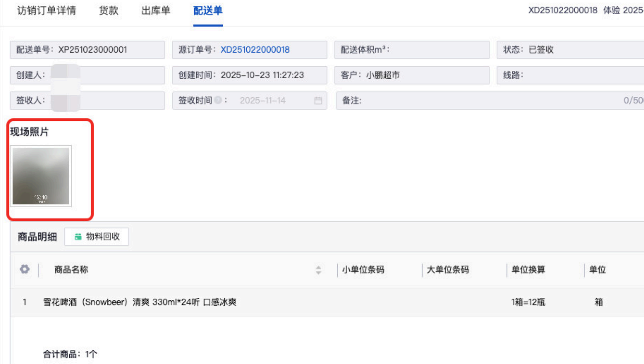The image size is (644, 364).
Task: Select the 配送单 tab
Action: (x=208, y=11)
